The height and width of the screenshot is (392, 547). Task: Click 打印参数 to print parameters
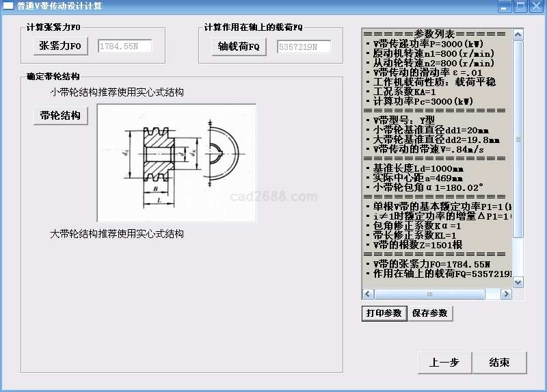coord(384,313)
